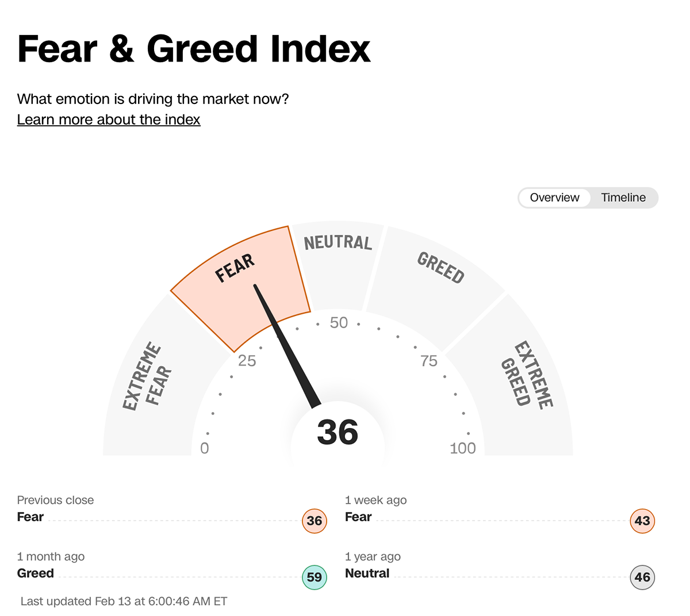Screen dimensions: 690x616
Task: Click the Last updated timestamp text
Action: tap(124, 601)
